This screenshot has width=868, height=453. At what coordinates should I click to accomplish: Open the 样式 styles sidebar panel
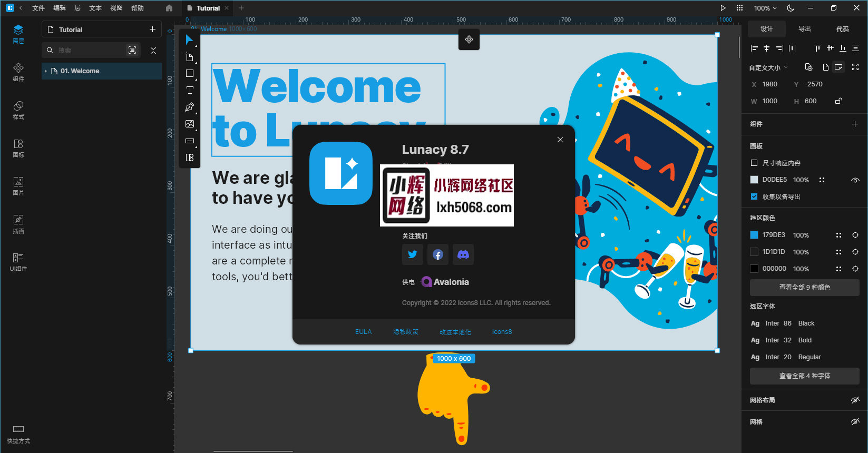(x=18, y=110)
